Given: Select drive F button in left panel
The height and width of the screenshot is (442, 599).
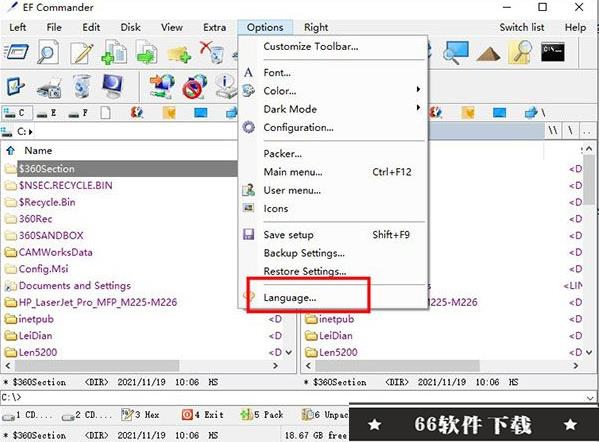Looking at the screenshot, I should (x=79, y=113).
